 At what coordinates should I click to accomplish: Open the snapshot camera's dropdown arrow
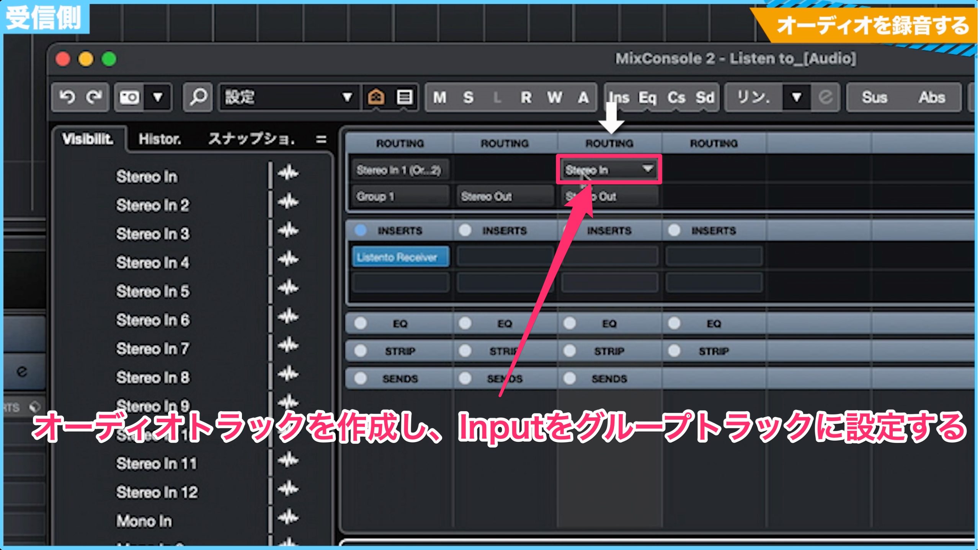158,97
